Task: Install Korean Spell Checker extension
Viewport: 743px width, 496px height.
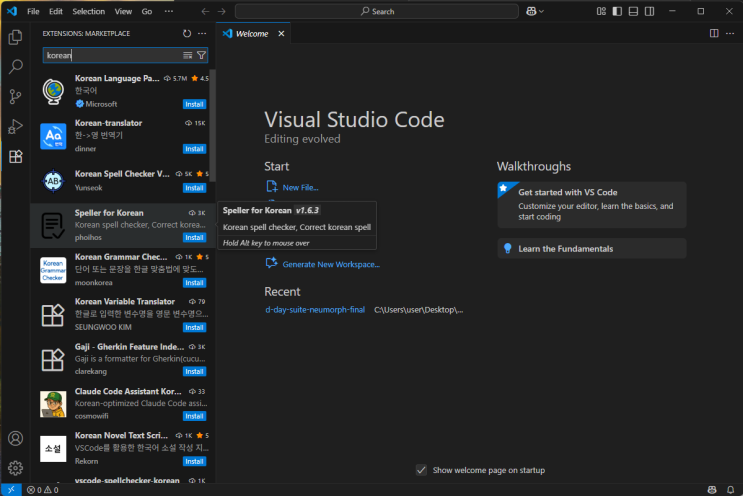Action: pyautogui.click(x=194, y=188)
